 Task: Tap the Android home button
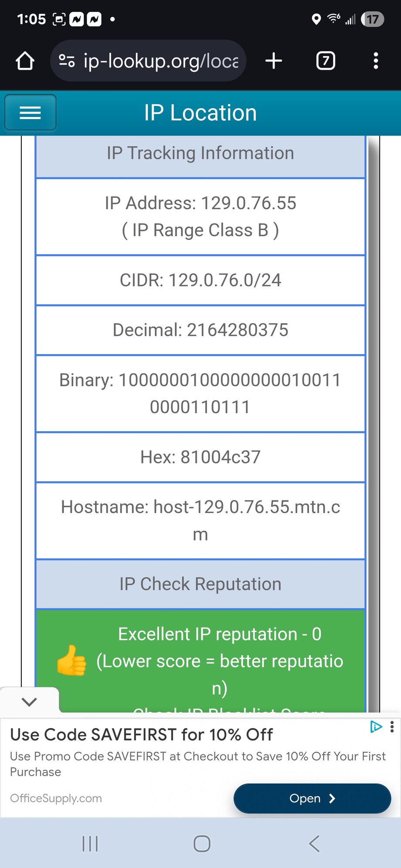click(202, 844)
